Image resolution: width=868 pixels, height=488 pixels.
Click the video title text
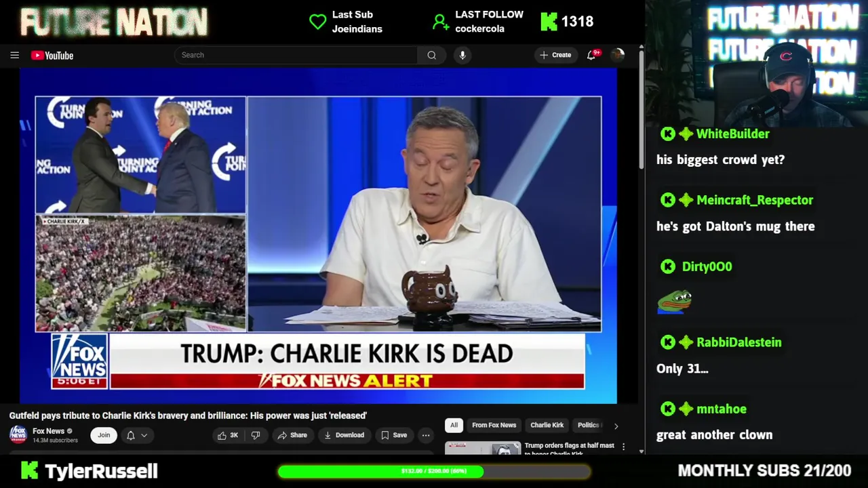[188, 415]
